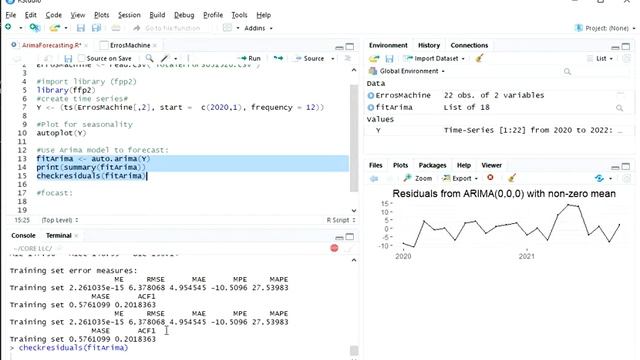Screen dimensions: 640x360
Task: Click the New File plus icon
Action: click(8, 27)
